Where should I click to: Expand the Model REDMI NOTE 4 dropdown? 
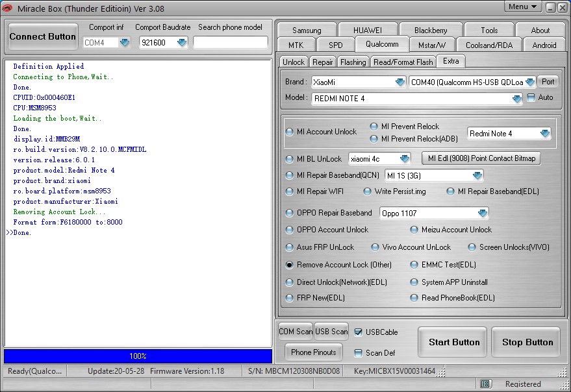(x=516, y=99)
